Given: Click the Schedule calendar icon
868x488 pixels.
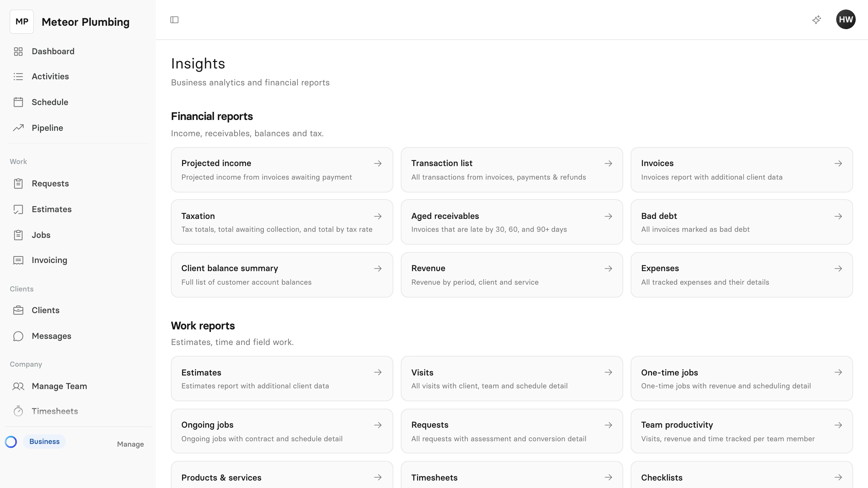Looking at the screenshot, I should point(18,102).
